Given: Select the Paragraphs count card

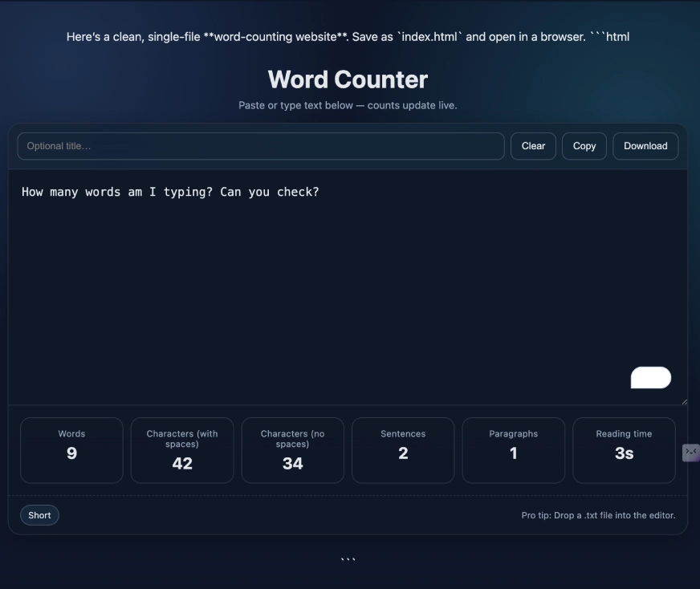Looking at the screenshot, I should [x=514, y=450].
